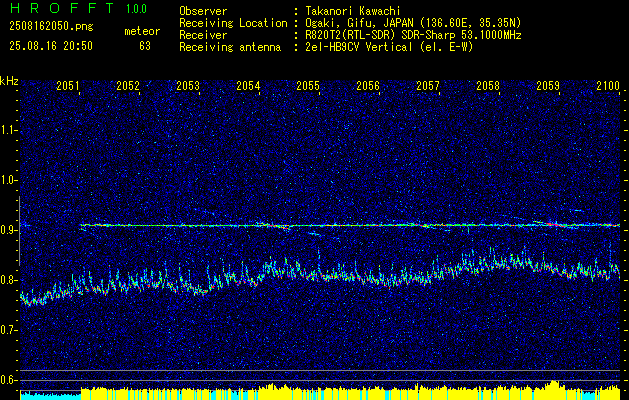The height and width of the screenshot is (400, 629).
Task: Click the 2051 time marker
Action: point(68,86)
